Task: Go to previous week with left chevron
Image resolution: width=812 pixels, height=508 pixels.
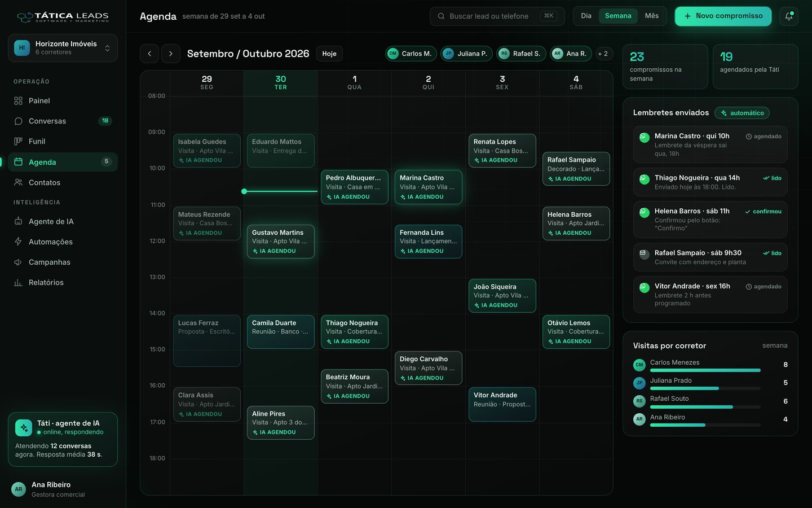Action: (x=149, y=54)
